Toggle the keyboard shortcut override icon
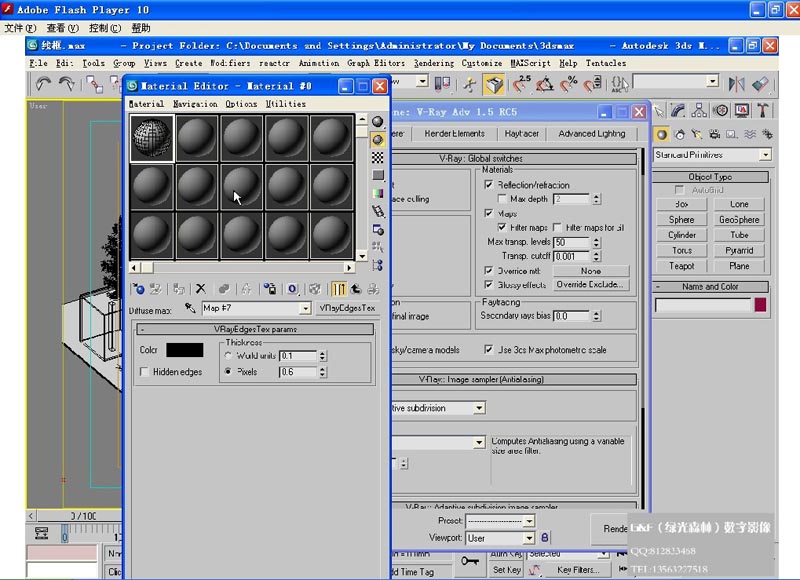 pyautogui.click(x=493, y=84)
